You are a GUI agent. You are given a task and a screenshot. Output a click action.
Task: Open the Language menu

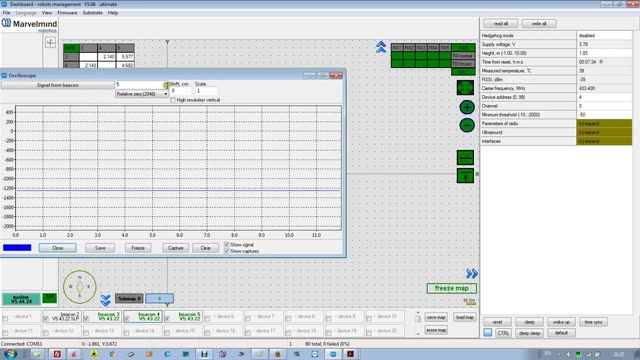tap(26, 13)
